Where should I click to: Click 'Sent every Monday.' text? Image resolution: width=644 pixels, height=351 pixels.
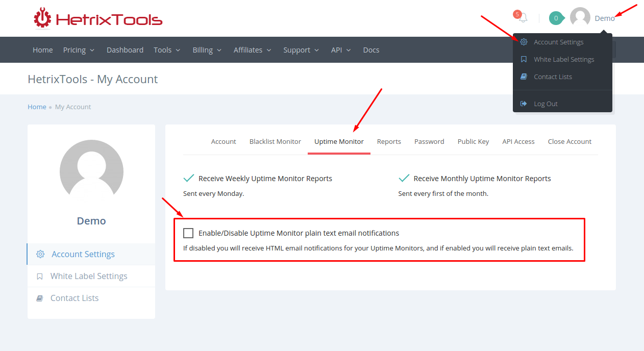(213, 194)
